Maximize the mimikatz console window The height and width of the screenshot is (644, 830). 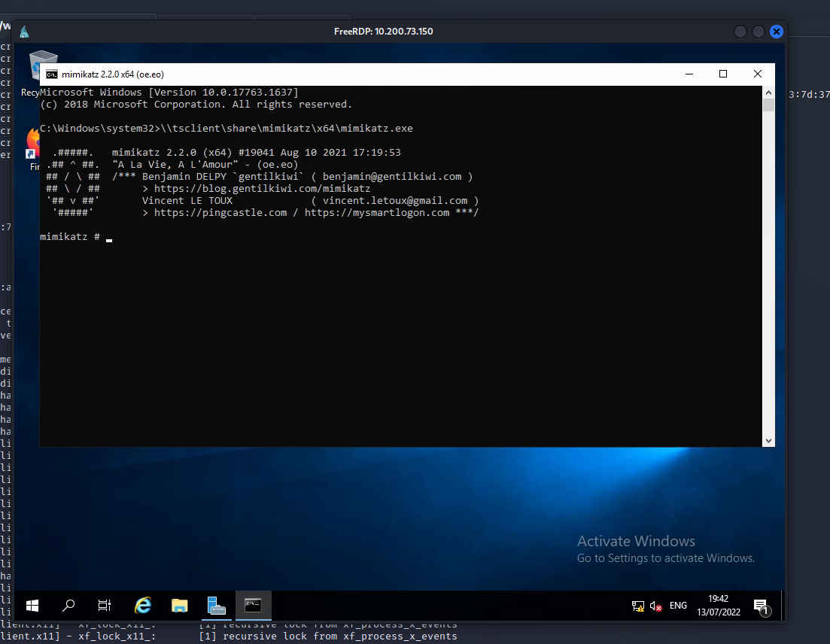click(723, 74)
